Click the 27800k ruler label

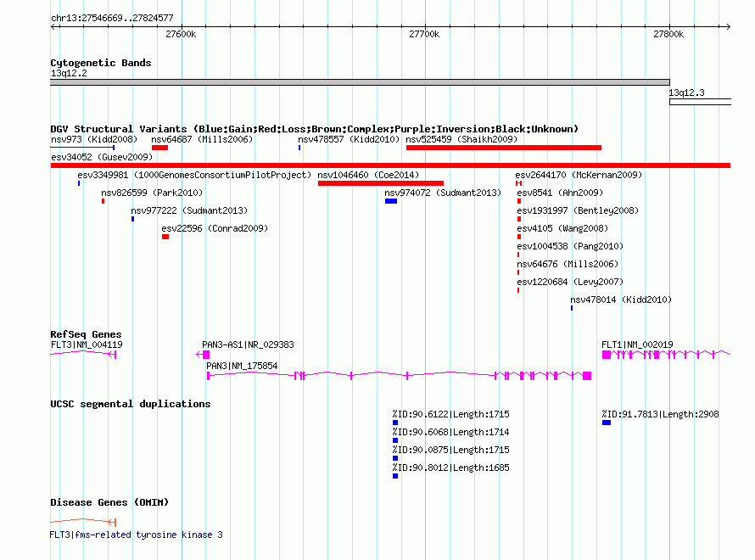click(668, 34)
